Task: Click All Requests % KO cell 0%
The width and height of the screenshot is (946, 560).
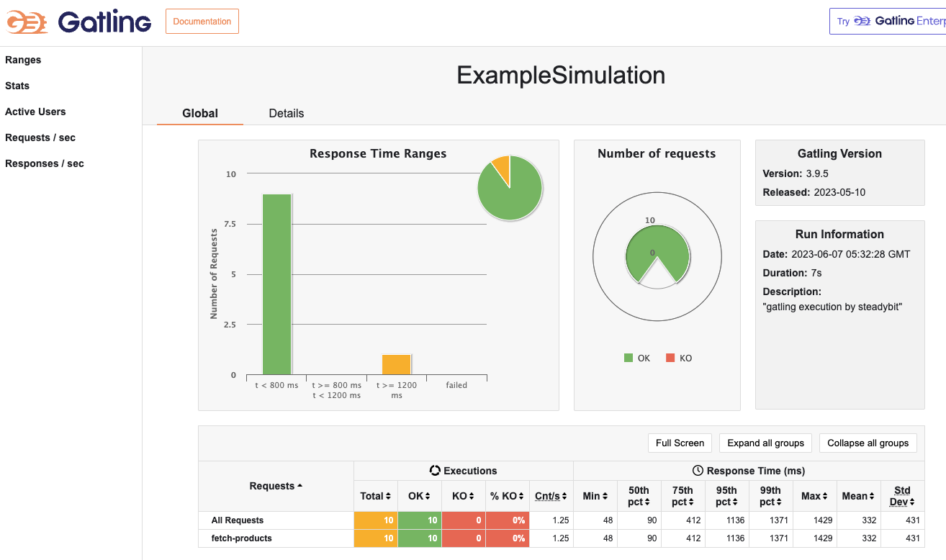Action: tap(508, 520)
